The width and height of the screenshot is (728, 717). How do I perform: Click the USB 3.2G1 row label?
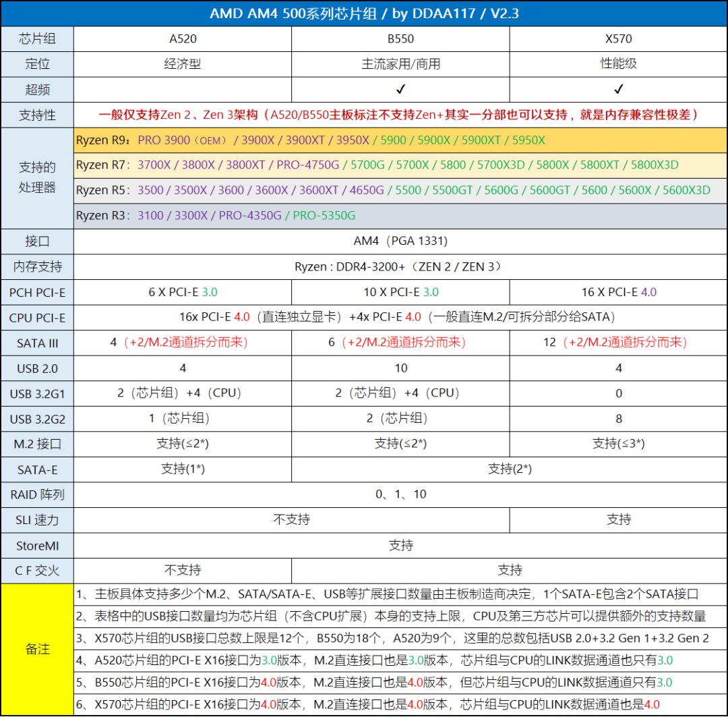(37, 394)
